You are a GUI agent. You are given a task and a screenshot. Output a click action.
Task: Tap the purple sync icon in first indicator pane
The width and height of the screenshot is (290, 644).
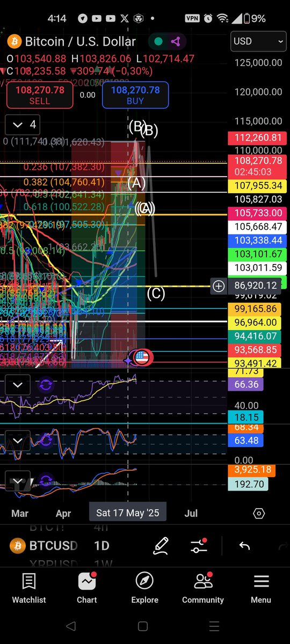[x=46, y=385]
